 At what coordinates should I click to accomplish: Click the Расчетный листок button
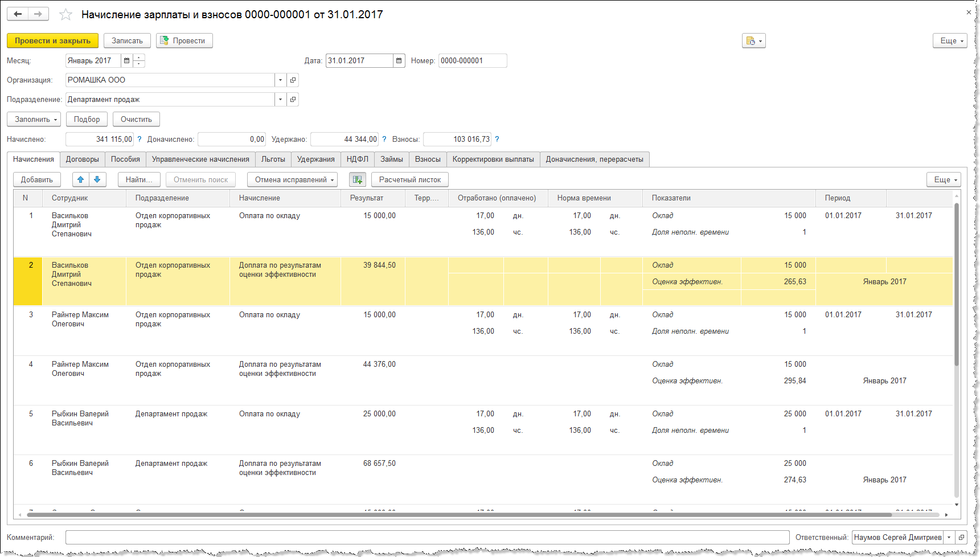point(409,179)
